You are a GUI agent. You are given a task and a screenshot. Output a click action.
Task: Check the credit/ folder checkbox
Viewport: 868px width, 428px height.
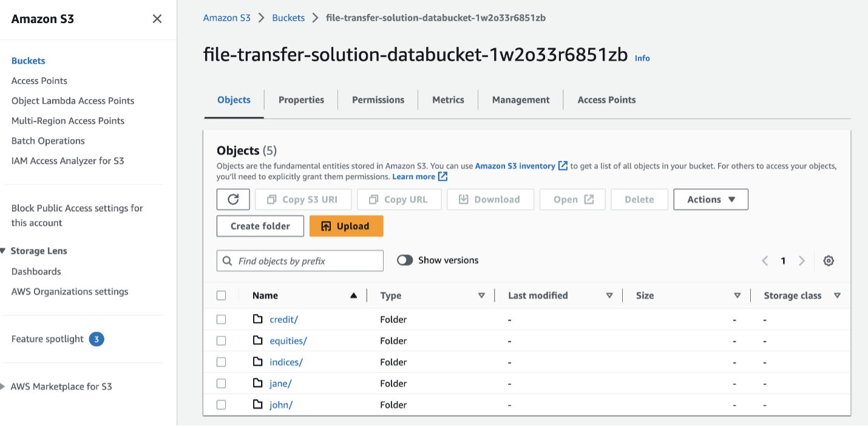click(221, 319)
